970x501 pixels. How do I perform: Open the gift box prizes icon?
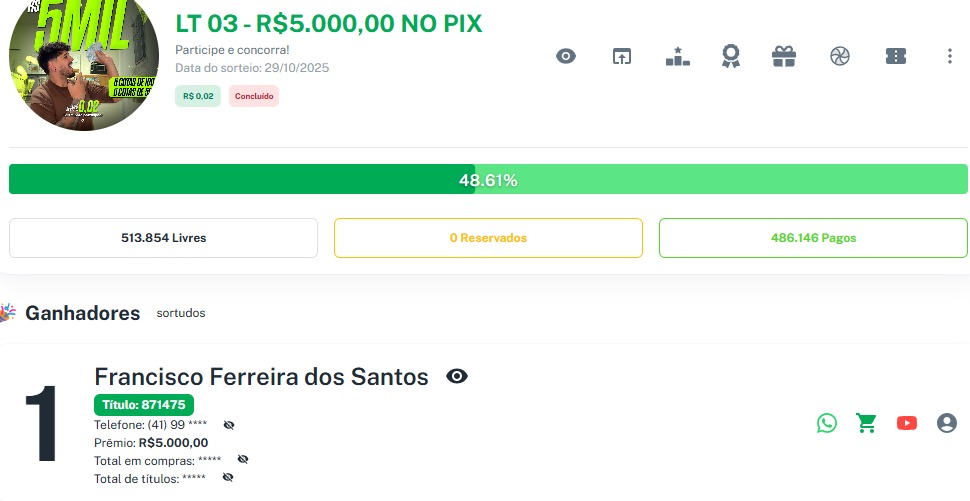[784, 56]
